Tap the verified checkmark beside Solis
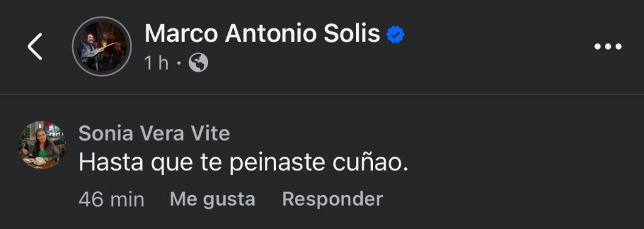The width and height of the screenshot is (644, 229). coord(396,35)
